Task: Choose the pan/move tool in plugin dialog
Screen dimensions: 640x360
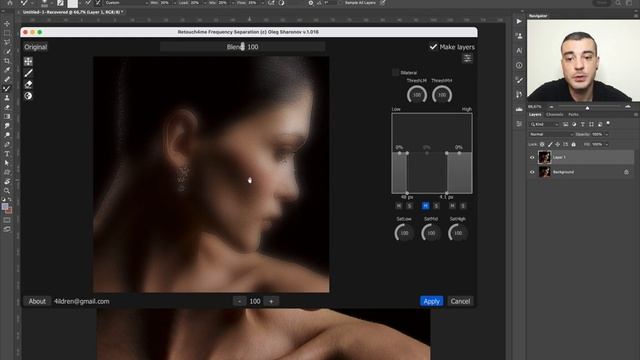Action: pyautogui.click(x=28, y=61)
